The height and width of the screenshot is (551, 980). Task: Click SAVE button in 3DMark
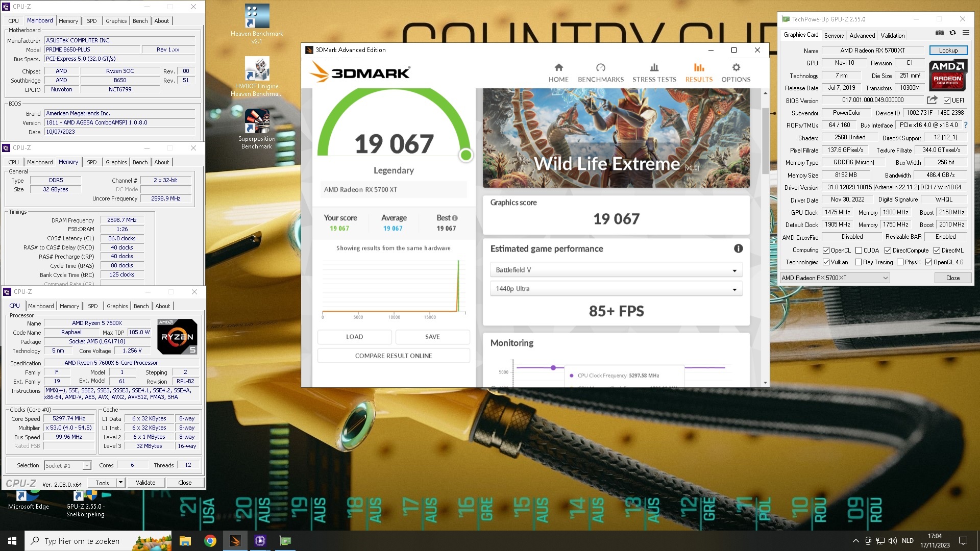[432, 337]
